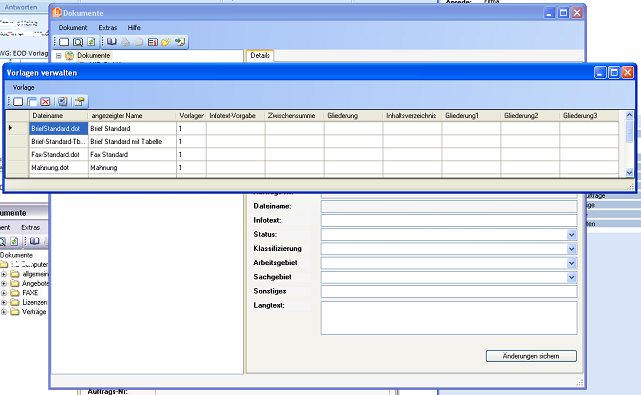Sort by Dateiname column header
641x395 pixels.
[58, 116]
